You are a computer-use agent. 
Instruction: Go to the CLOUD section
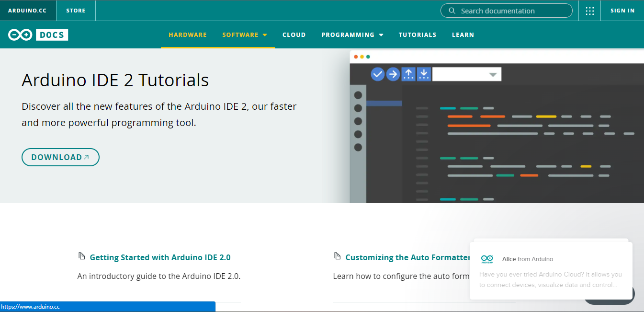(294, 35)
